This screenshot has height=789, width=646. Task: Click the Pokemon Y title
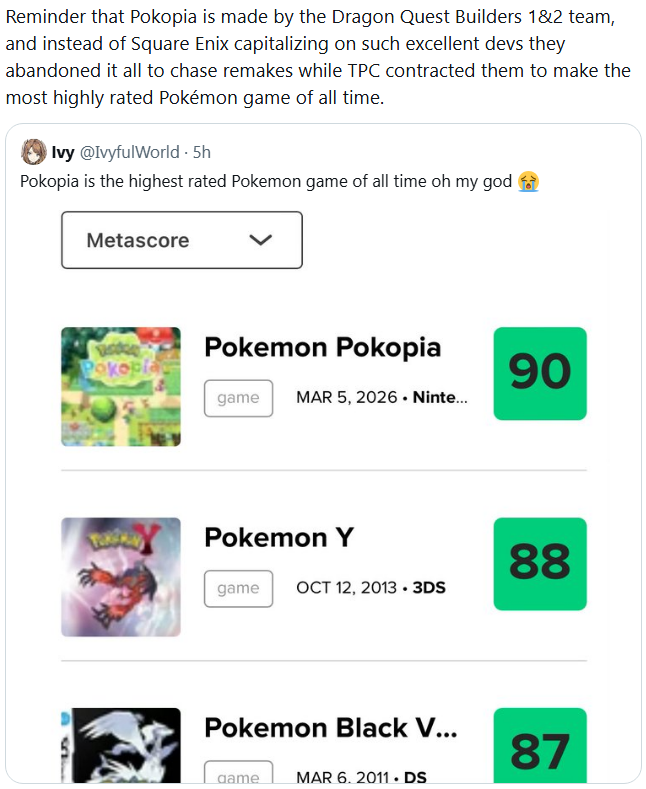point(278,537)
